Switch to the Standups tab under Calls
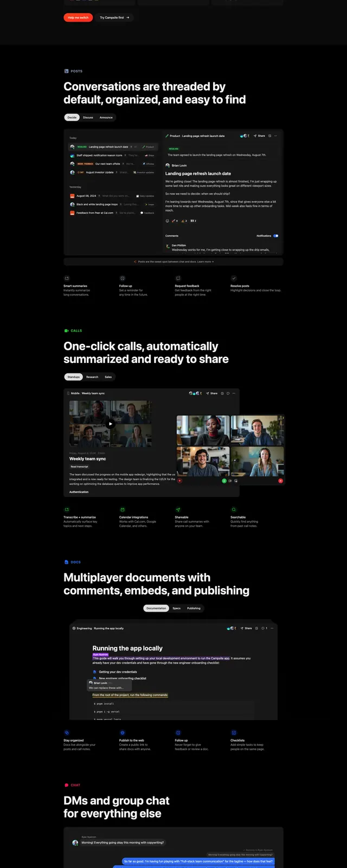The height and width of the screenshot is (868, 347). pos(74,376)
